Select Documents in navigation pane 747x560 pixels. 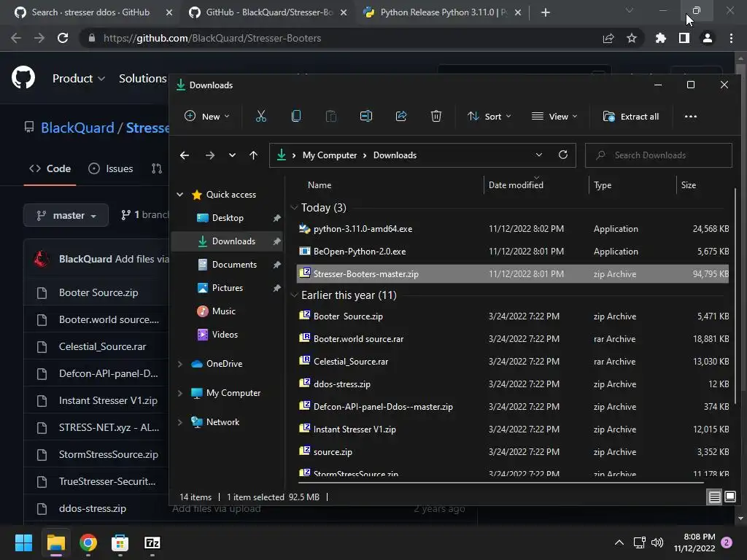coord(234,264)
